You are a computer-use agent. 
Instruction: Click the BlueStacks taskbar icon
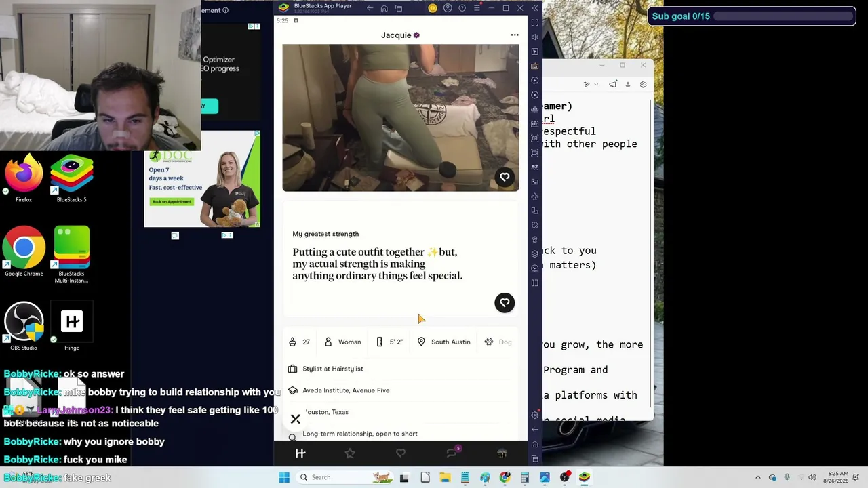[585, 477]
